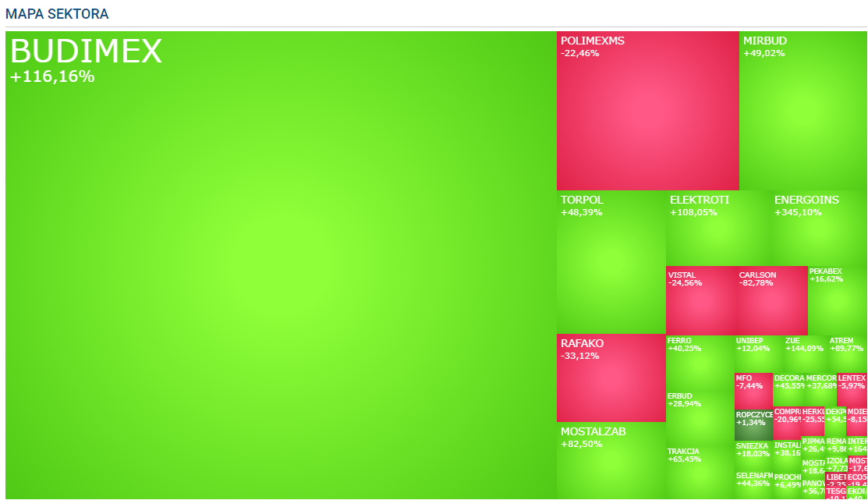The height and width of the screenshot is (500, 868).
Task: Select the MOSTALZAB +82,50% tile
Action: (x=611, y=460)
